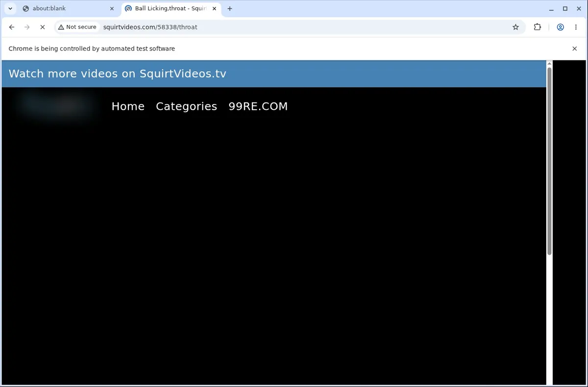Close the Ball Licking,throat tab
The width and height of the screenshot is (588, 387).
(214, 8)
